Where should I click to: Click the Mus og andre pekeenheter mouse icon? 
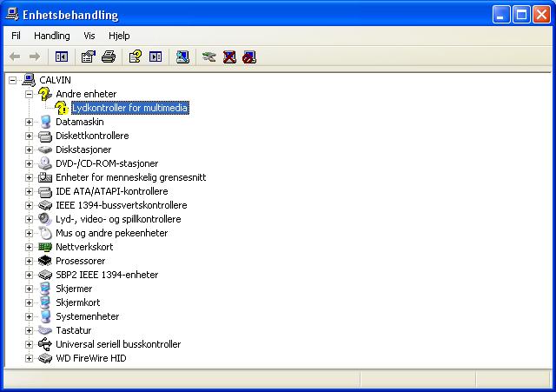pos(45,233)
